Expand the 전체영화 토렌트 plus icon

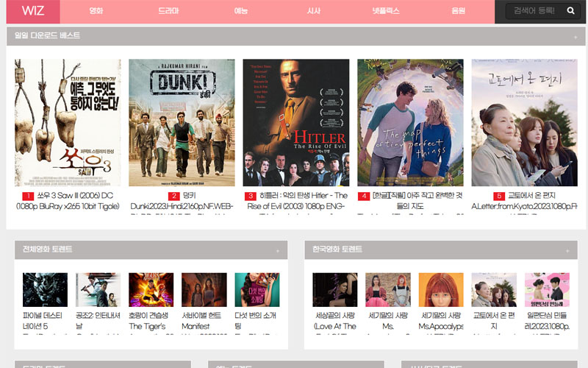(x=278, y=251)
